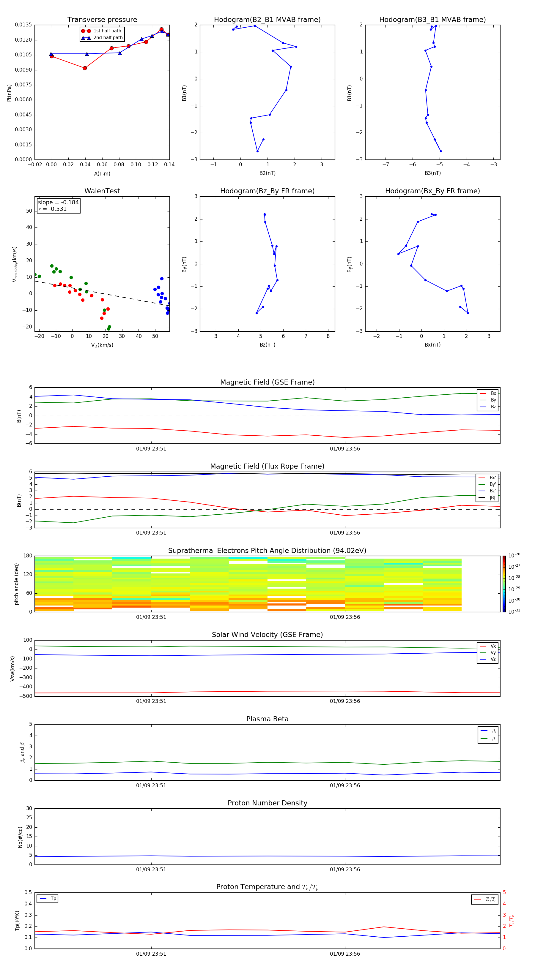Click the "Magnetic Field (GSE Frame)" title

[267, 382]
